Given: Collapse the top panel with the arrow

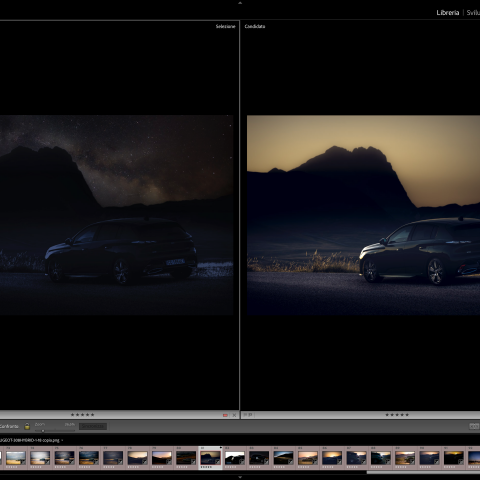Looking at the screenshot, I should (x=240, y=3).
